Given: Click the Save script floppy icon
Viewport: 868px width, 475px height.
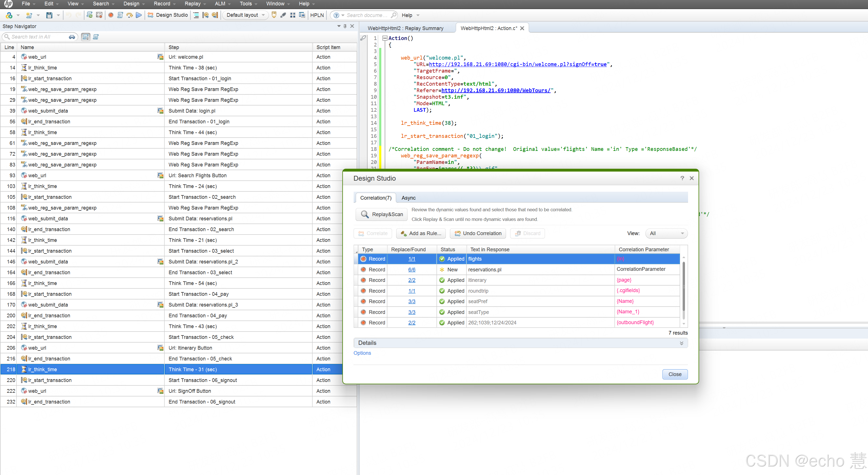Looking at the screenshot, I should click(49, 15).
